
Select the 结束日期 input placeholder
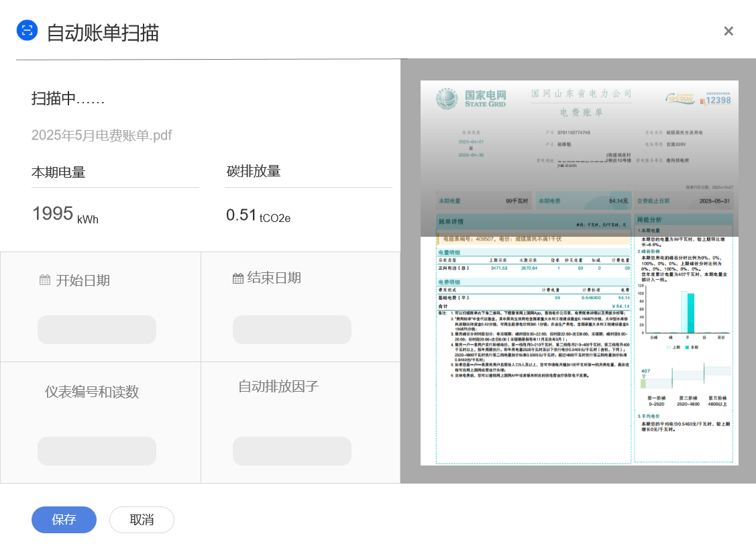point(292,330)
